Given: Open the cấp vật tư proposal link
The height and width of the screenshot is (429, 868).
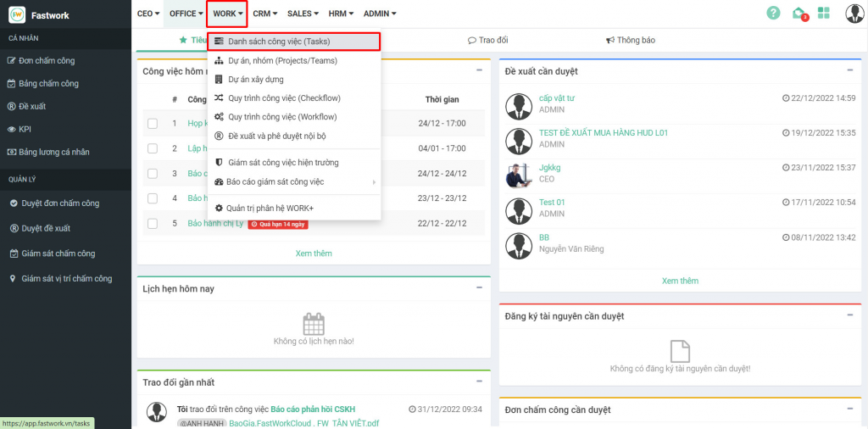Looking at the screenshot, I should tap(556, 98).
